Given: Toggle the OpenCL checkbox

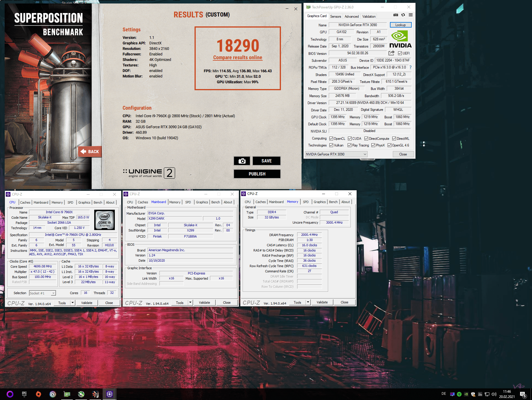Looking at the screenshot, I should point(331,139).
